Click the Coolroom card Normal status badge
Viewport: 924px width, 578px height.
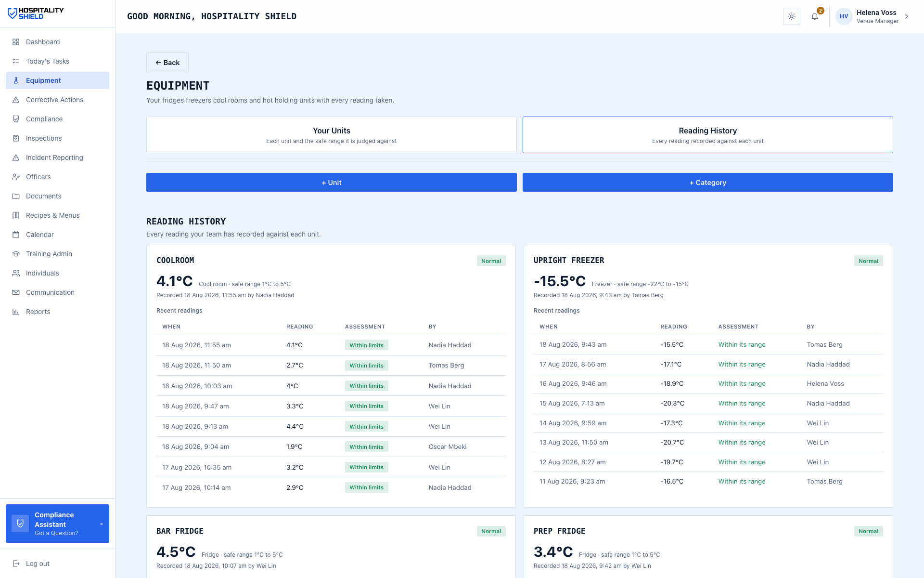coord(491,261)
